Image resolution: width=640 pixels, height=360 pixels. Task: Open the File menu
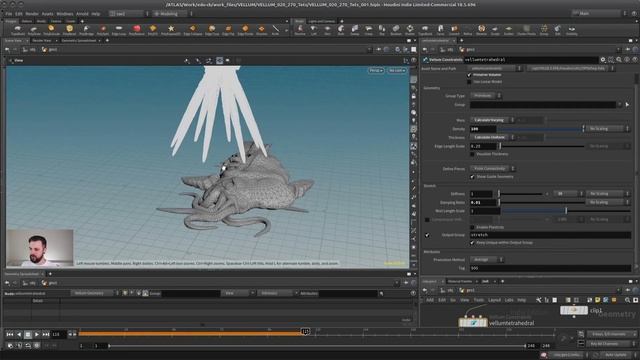coord(9,13)
